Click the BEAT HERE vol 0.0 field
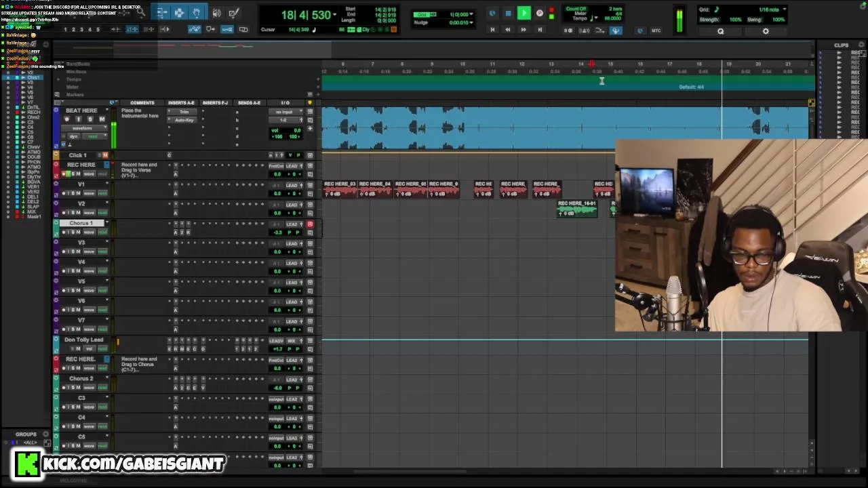868x488 pixels. pos(285,130)
